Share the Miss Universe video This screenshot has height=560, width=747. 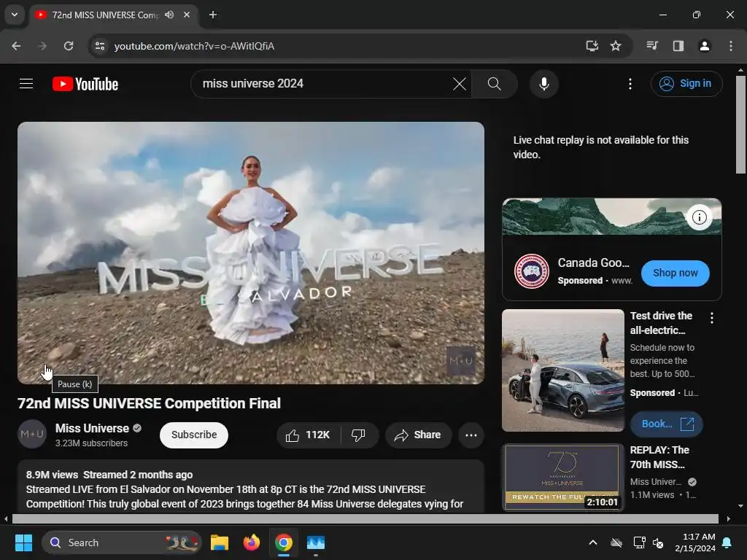coord(418,435)
